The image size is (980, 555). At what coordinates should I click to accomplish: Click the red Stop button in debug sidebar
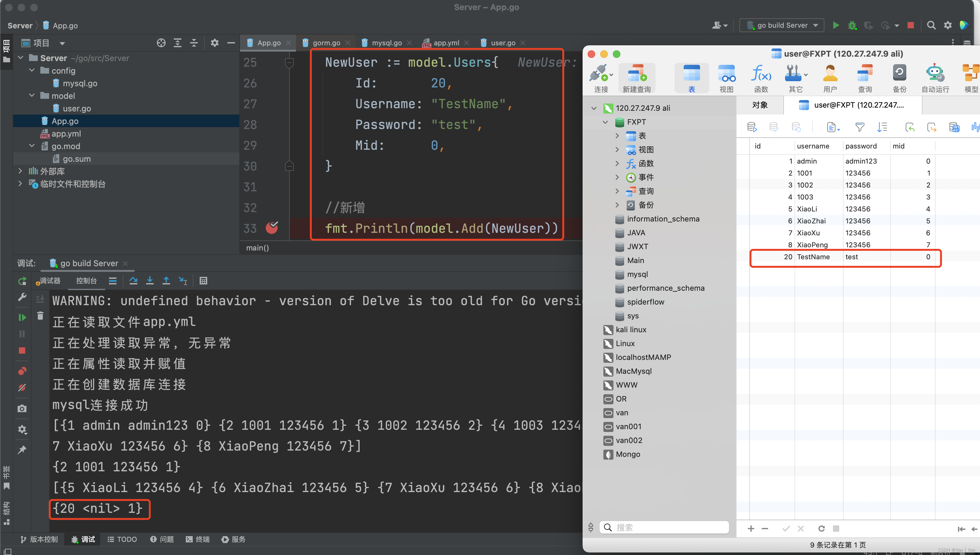pos(22,350)
